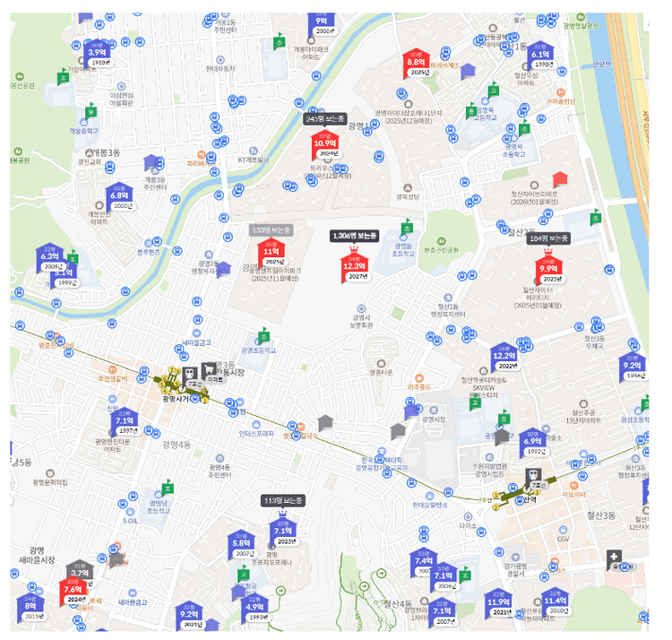Click the 6.3억 2005년 apartment marker
Screen dimensions: 672x640
pyautogui.click(x=50, y=257)
